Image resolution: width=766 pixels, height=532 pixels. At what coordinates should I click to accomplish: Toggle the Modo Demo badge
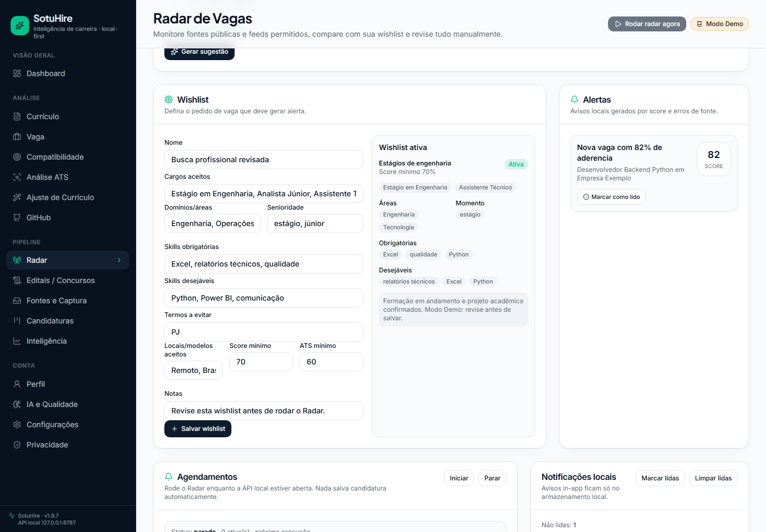720,24
